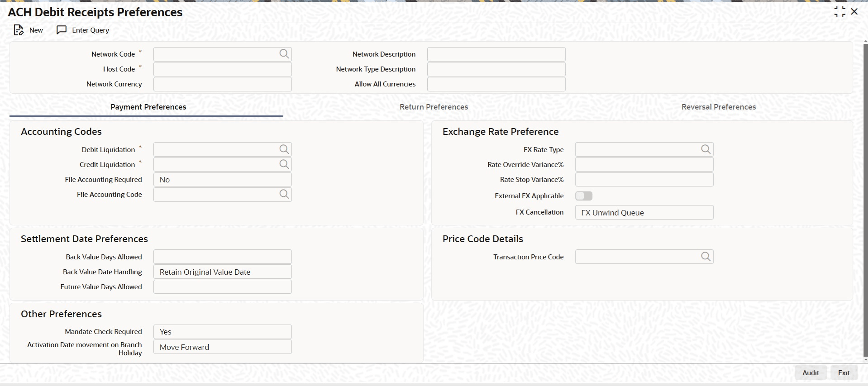The image size is (868, 387).
Task: Open FX Rate Type lookup icon
Action: [706, 149]
